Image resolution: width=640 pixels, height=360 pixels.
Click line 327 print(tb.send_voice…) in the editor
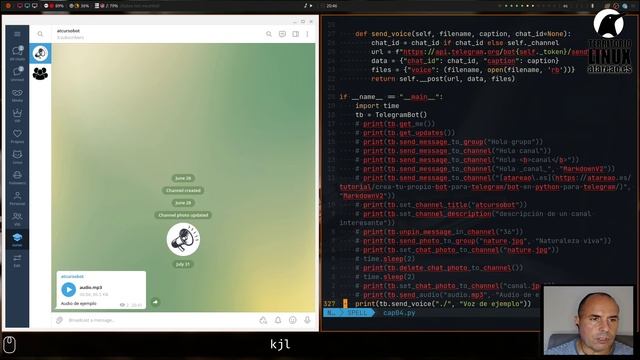[x=443, y=304]
